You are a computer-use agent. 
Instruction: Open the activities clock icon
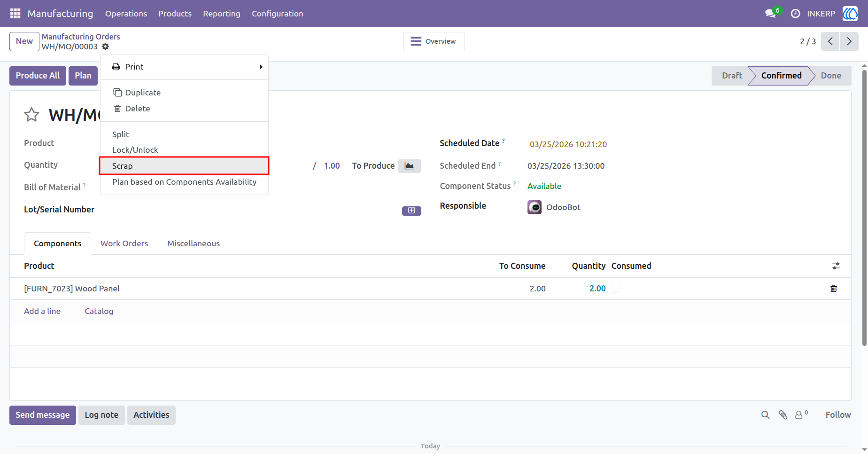tap(795, 14)
